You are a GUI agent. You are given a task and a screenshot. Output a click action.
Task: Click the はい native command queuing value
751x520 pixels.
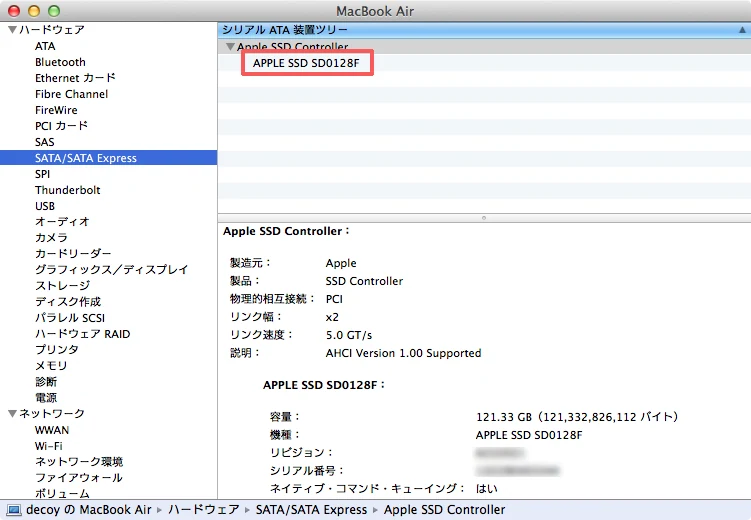point(487,488)
